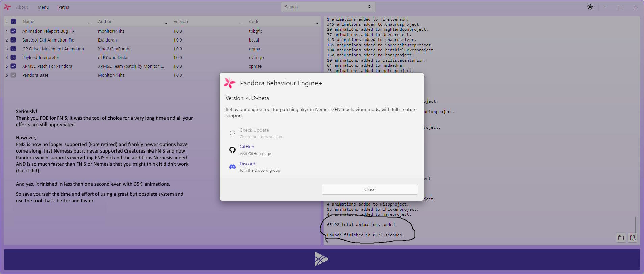Click the Check Update label
Image resolution: width=644 pixels, height=274 pixels.
[x=254, y=130]
